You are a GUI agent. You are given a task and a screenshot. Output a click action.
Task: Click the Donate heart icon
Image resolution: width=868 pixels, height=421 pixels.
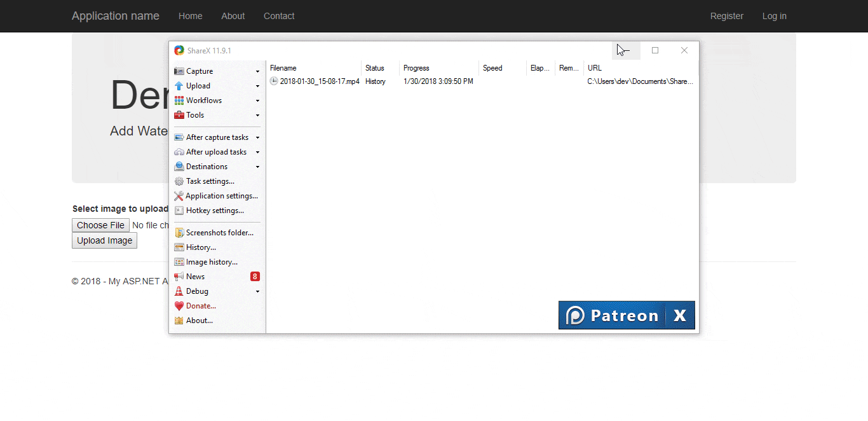click(179, 306)
